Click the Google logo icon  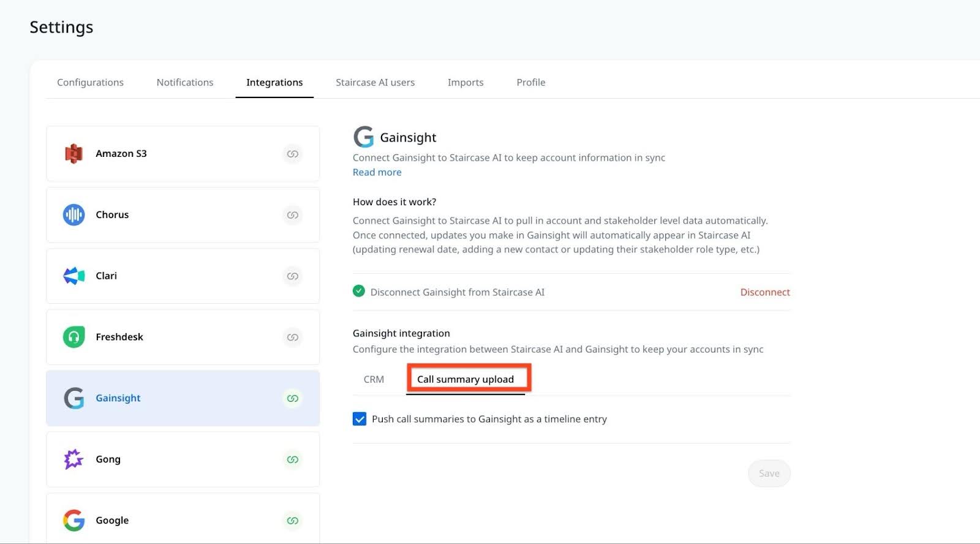73,520
